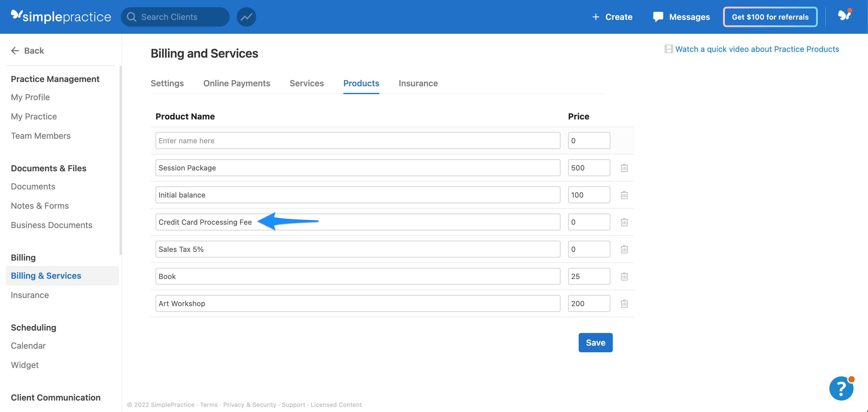Open the Privacy & Security link
The height and width of the screenshot is (412, 868).
[249, 404]
